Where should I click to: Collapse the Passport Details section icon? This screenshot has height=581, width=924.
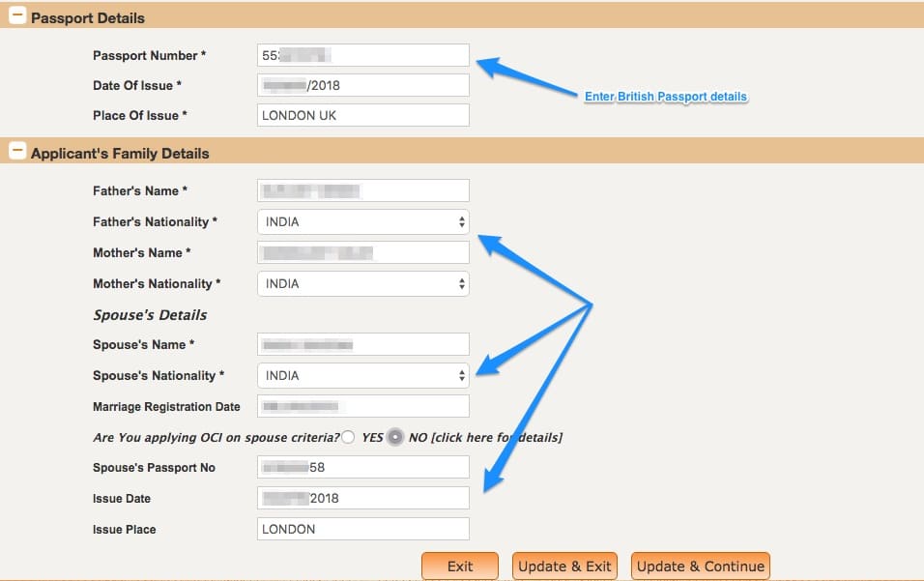coord(17,15)
